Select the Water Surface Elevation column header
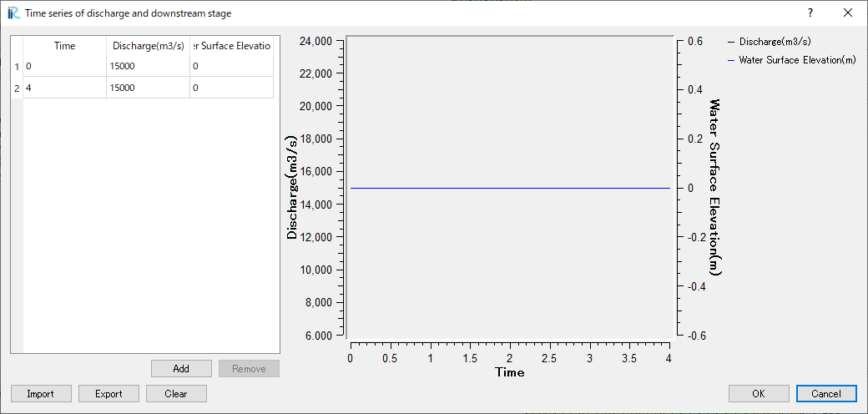868x414 pixels. pos(231,46)
